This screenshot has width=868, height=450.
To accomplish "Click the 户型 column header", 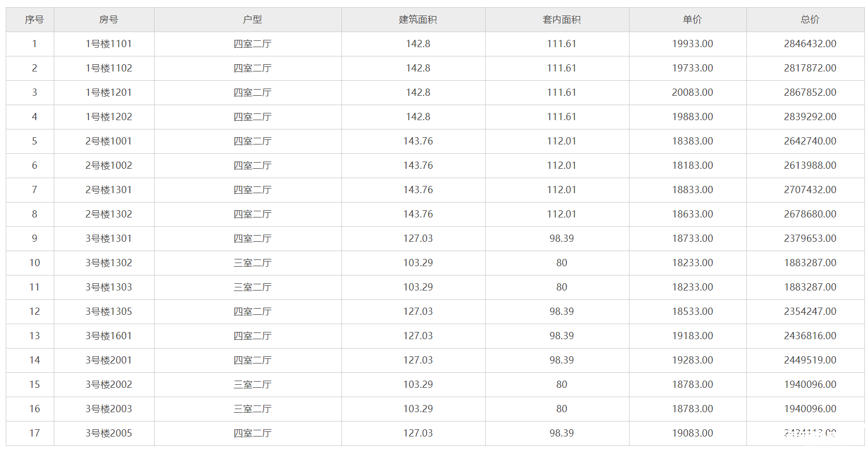I will point(252,20).
